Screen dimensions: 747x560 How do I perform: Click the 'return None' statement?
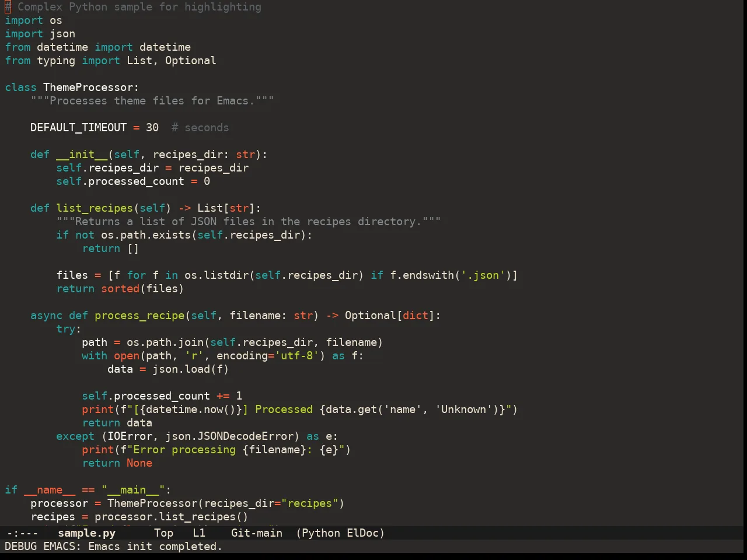(117, 463)
